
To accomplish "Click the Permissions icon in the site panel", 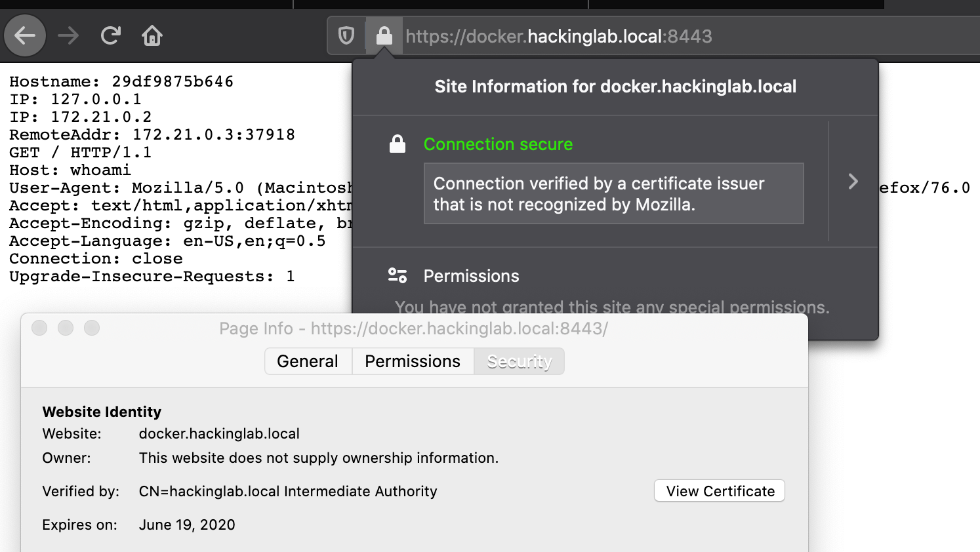I will pyautogui.click(x=398, y=276).
